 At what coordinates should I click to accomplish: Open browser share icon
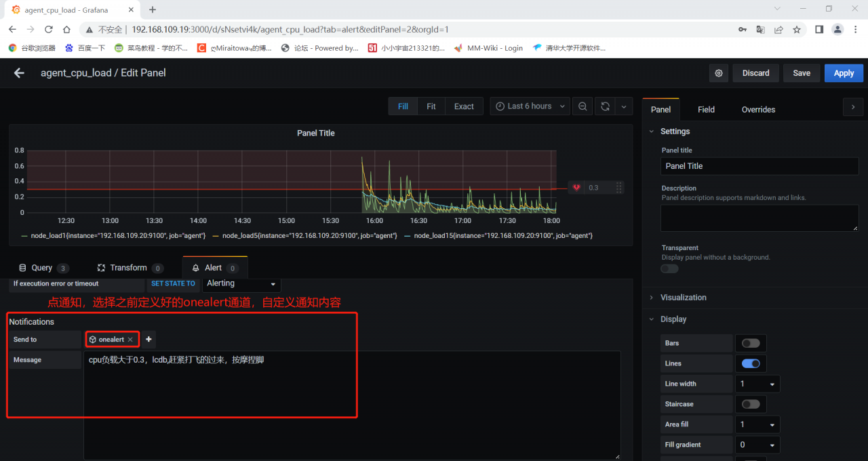(x=778, y=30)
